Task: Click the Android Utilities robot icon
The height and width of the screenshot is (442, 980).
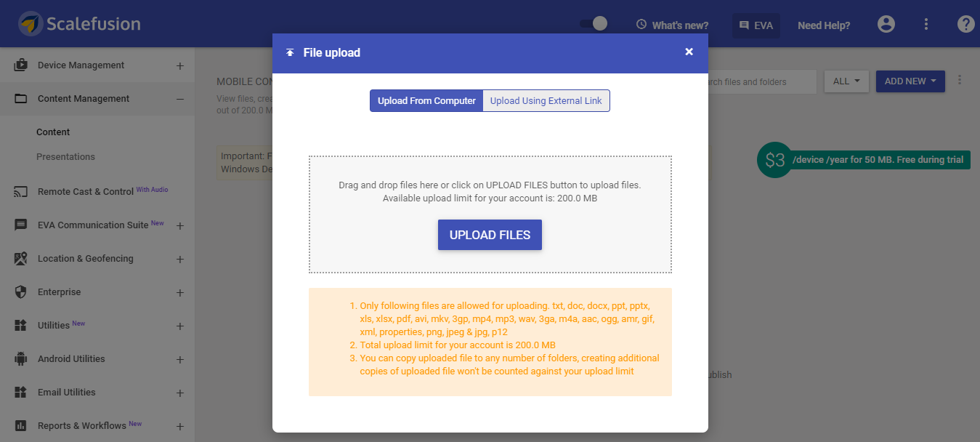Action: click(21, 359)
